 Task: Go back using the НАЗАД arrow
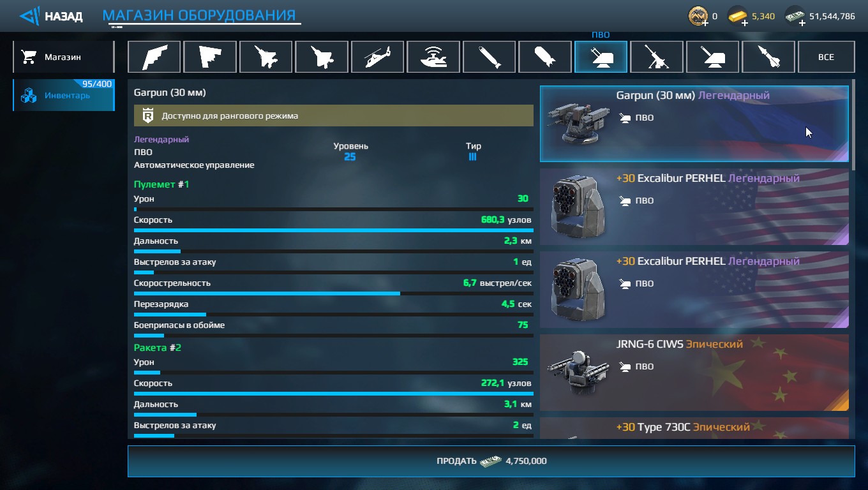[51, 16]
